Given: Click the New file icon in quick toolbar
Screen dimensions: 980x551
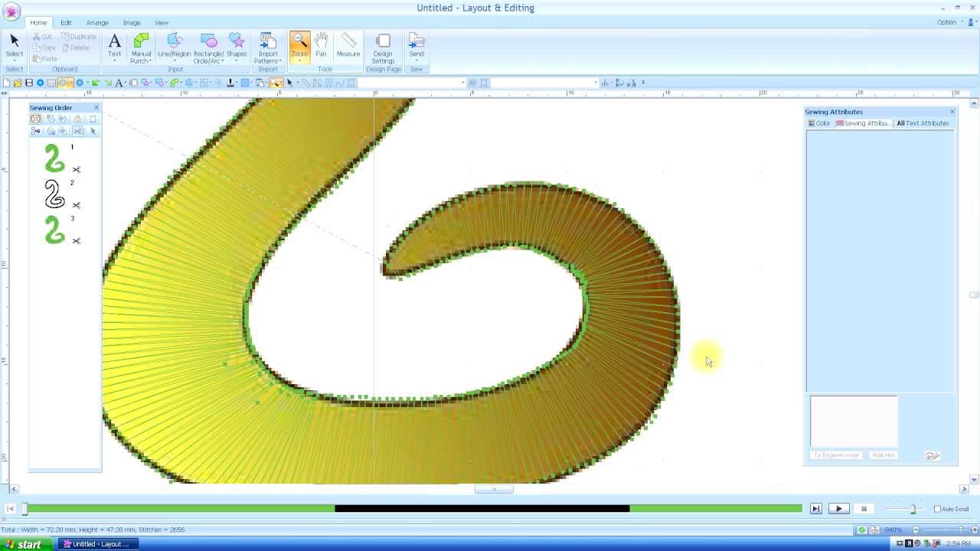Looking at the screenshot, I should pyautogui.click(x=7, y=83).
